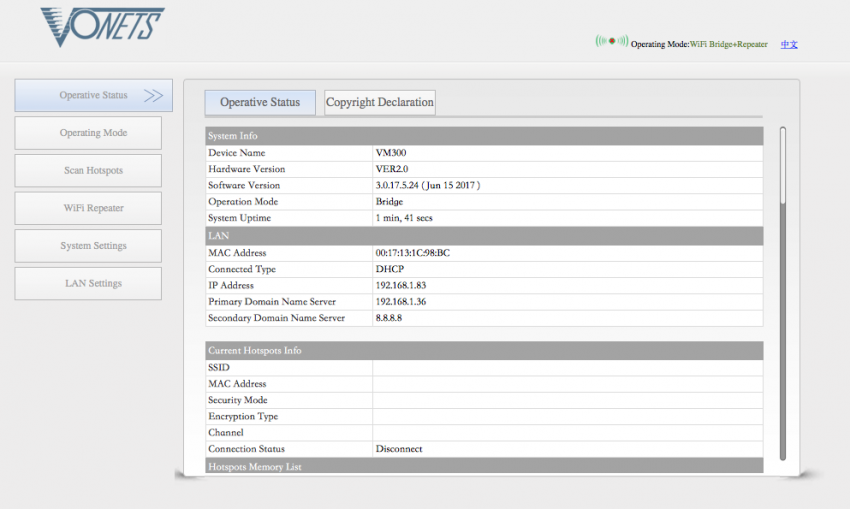The image size is (850, 509).
Task: Click the Security Mode row label
Action: point(238,400)
